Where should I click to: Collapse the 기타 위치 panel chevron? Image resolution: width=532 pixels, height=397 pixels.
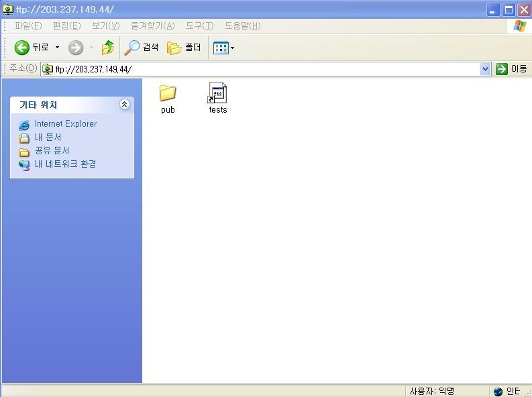(x=125, y=104)
